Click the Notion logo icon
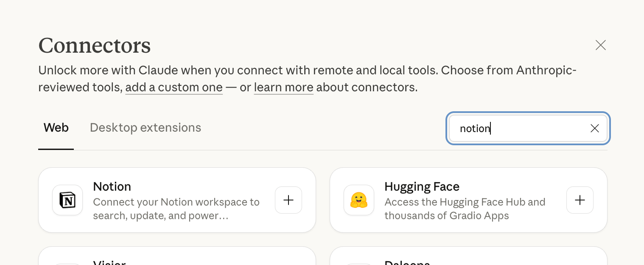The width and height of the screenshot is (644, 265). pyautogui.click(x=67, y=200)
